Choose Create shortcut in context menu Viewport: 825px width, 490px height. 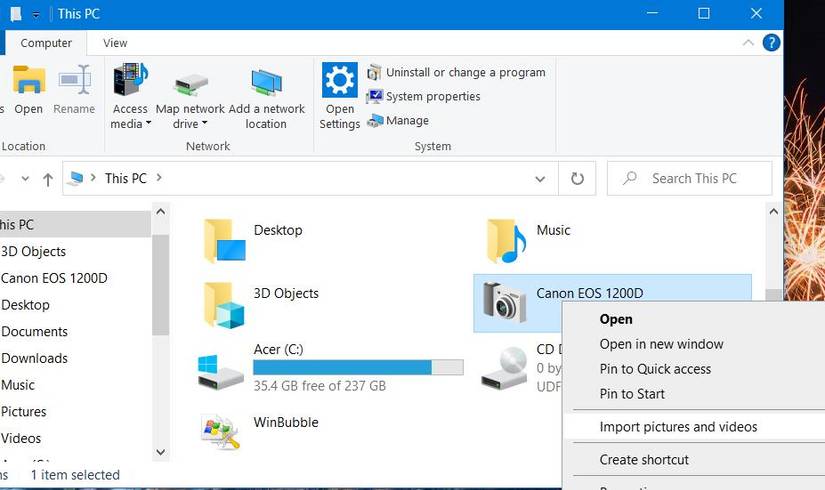pos(644,459)
